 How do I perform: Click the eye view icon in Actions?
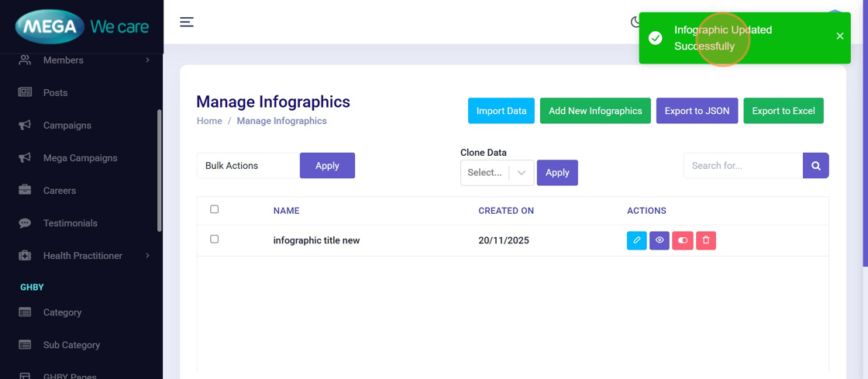[x=660, y=240]
